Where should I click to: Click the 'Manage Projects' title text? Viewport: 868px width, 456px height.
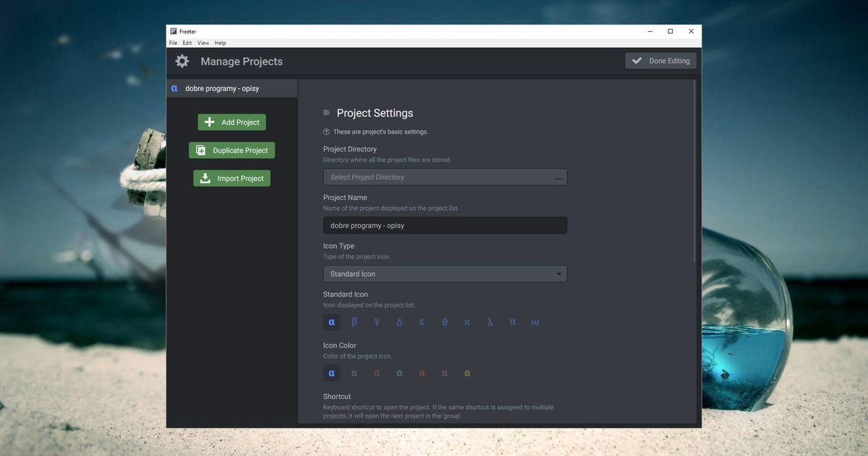coord(242,62)
